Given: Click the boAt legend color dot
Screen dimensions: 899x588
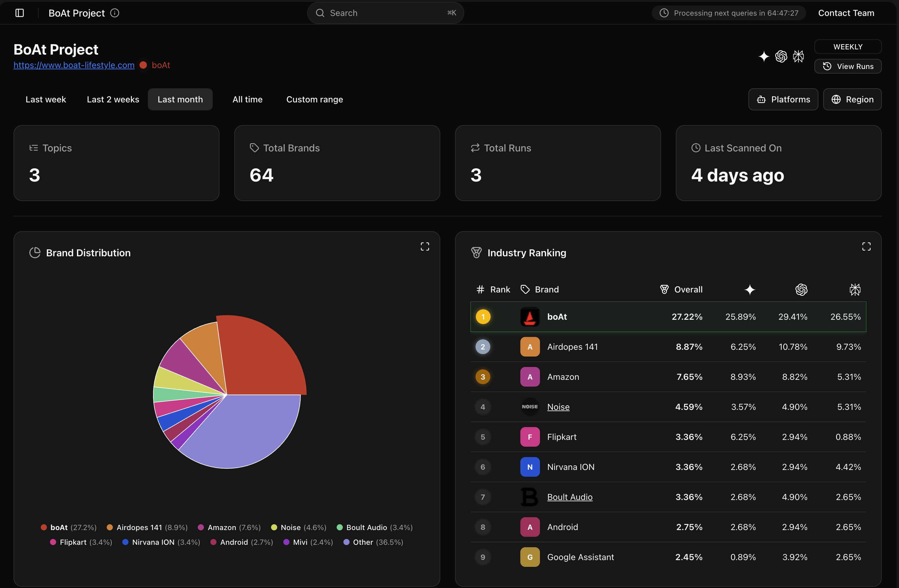Looking at the screenshot, I should pos(44,528).
